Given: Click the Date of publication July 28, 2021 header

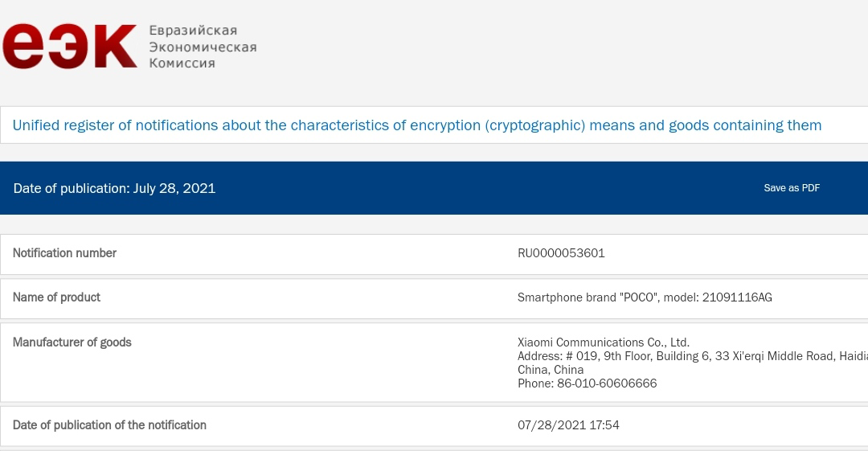Looking at the screenshot, I should [114, 188].
